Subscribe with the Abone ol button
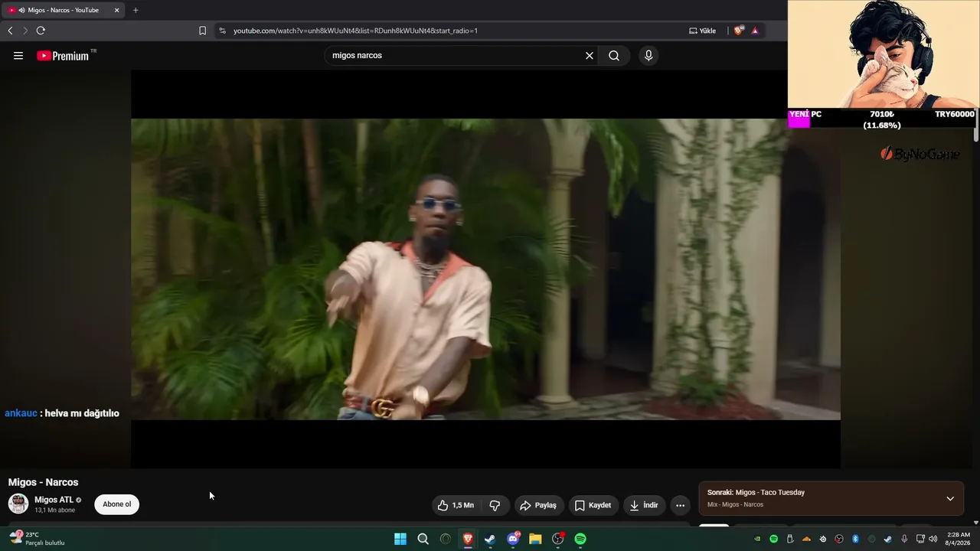Screen dimensions: 980x551 tap(117, 504)
